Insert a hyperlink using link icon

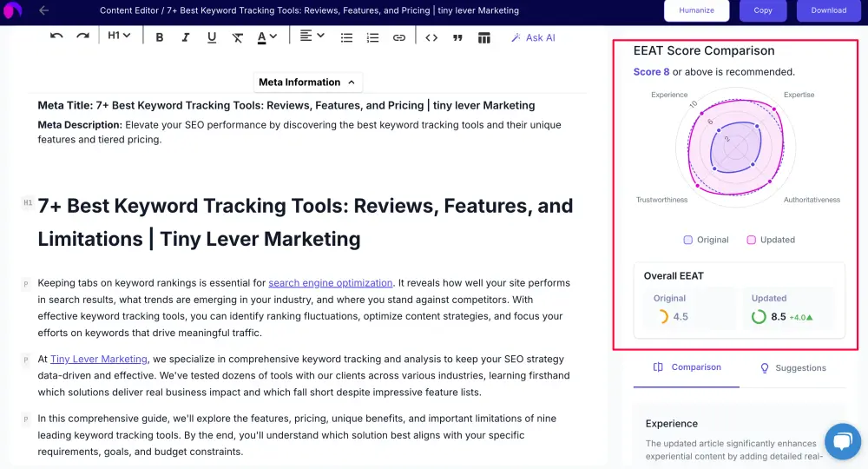click(x=398, y=37)
